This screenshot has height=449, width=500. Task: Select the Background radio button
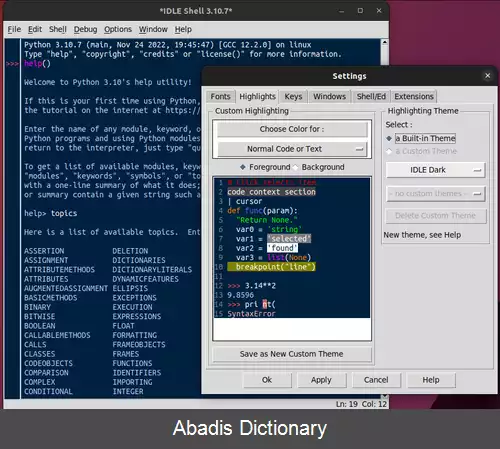coord(319,167)
